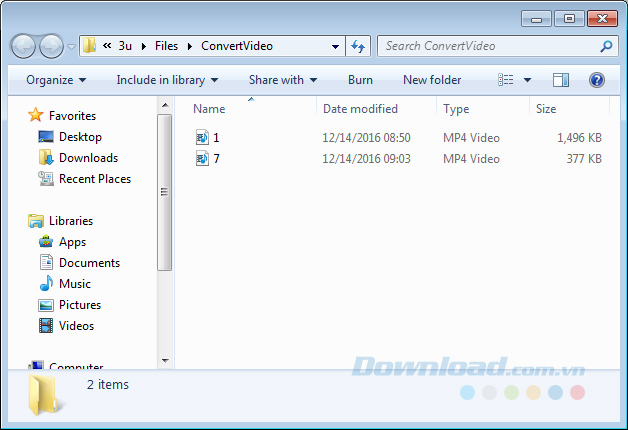Click the Apps library icon
628x430 pixels.
pos(46,241)
